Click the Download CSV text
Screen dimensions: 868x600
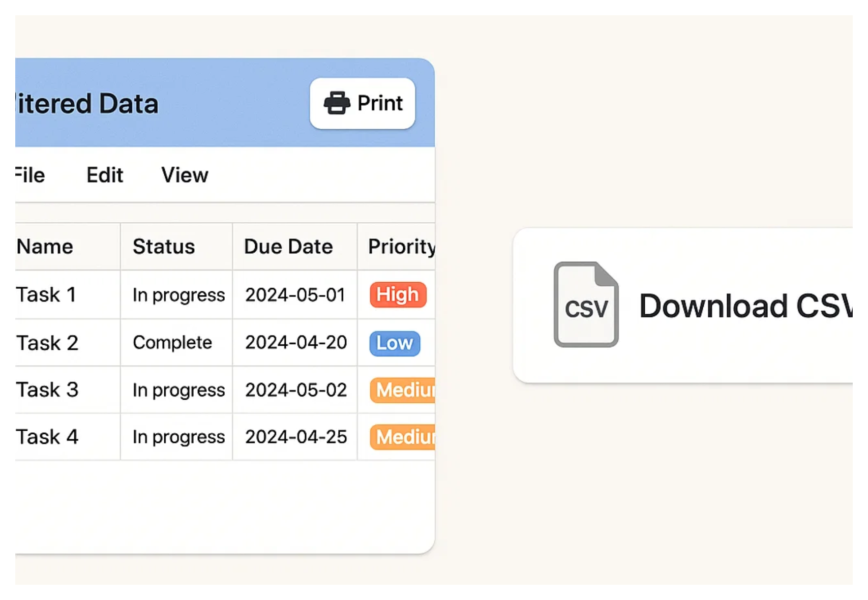(x=745, y=306)
